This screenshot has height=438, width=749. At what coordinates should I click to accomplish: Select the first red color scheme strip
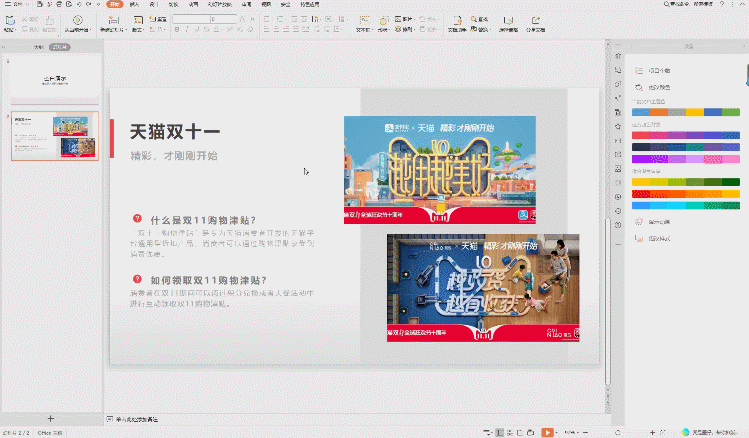685,135
